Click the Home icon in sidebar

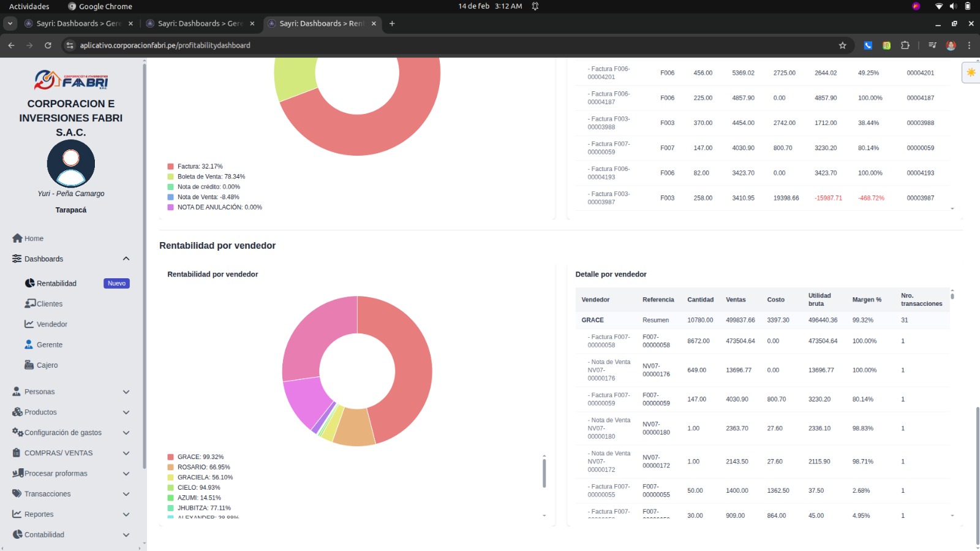pos(17,238)
